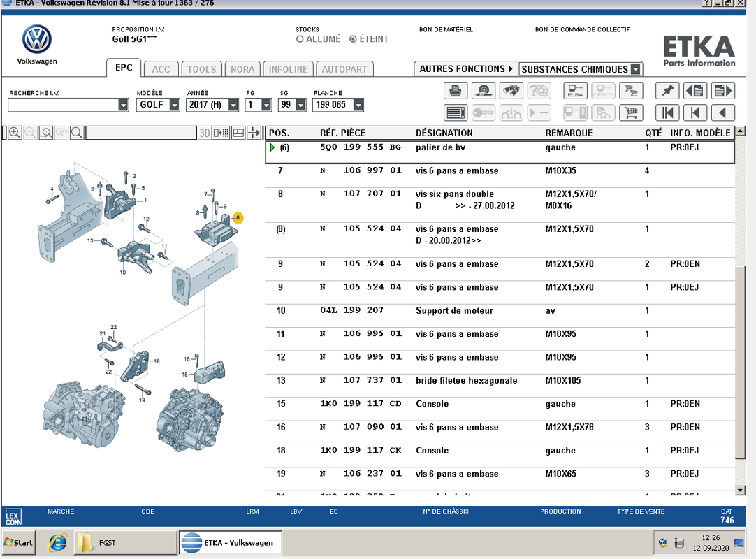Jump to first record with double-bar arrow
This screenshot has width=756, height=559.
tap(667, 113)
